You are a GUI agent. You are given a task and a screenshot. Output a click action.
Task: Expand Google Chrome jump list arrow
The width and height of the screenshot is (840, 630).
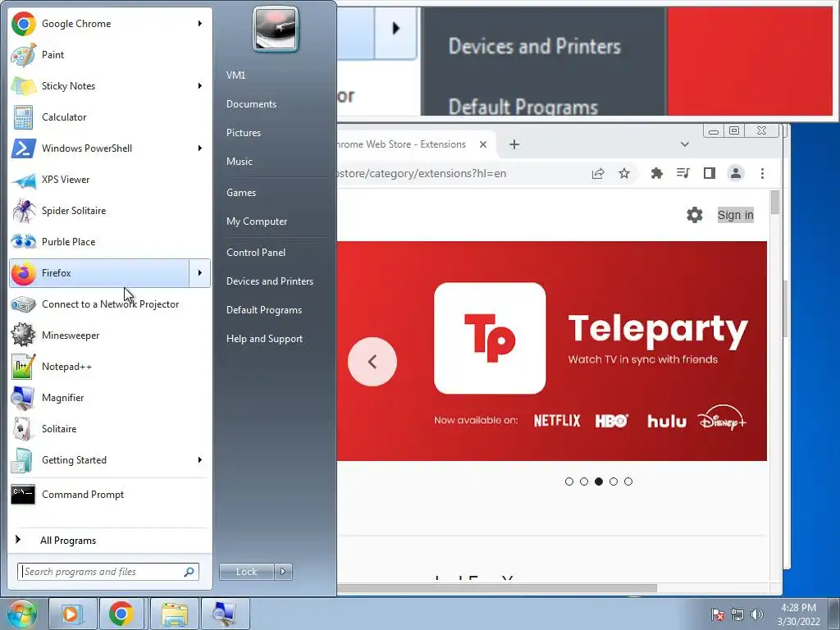[x=200, y=24]
